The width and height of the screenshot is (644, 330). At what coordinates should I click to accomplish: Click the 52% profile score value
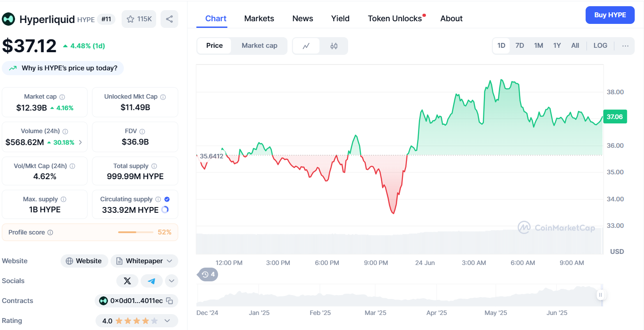[x=165, y=232]
